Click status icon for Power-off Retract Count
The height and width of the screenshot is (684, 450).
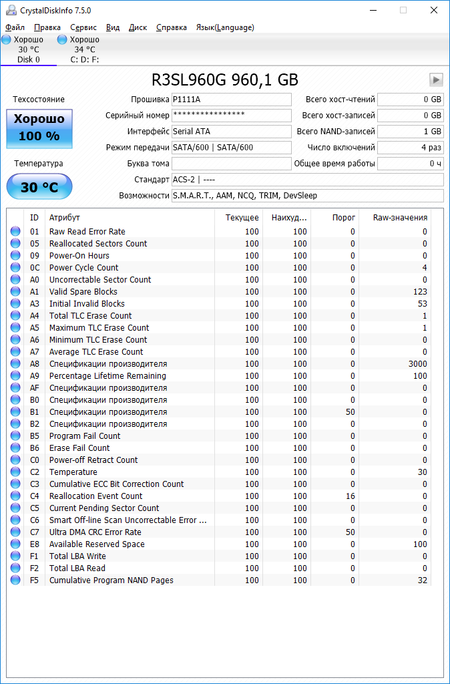click(16, 460)
